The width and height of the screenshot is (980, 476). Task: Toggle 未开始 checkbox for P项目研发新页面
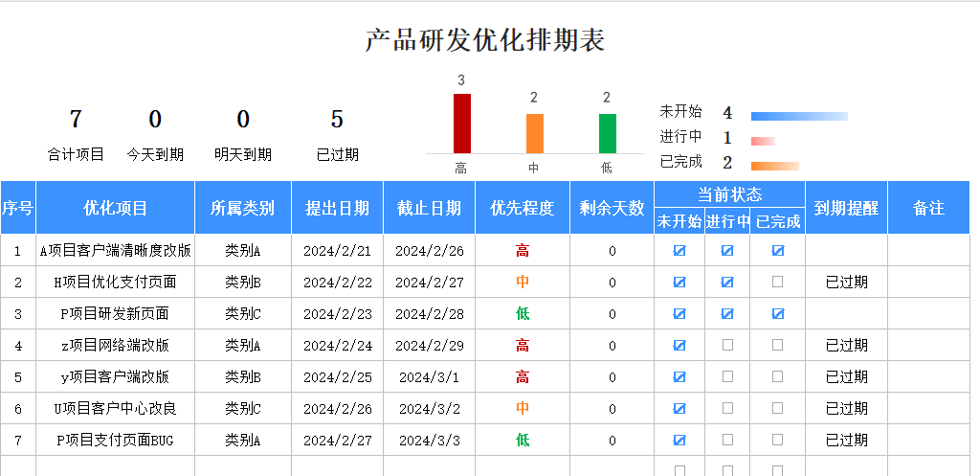(x=679, y=313)
